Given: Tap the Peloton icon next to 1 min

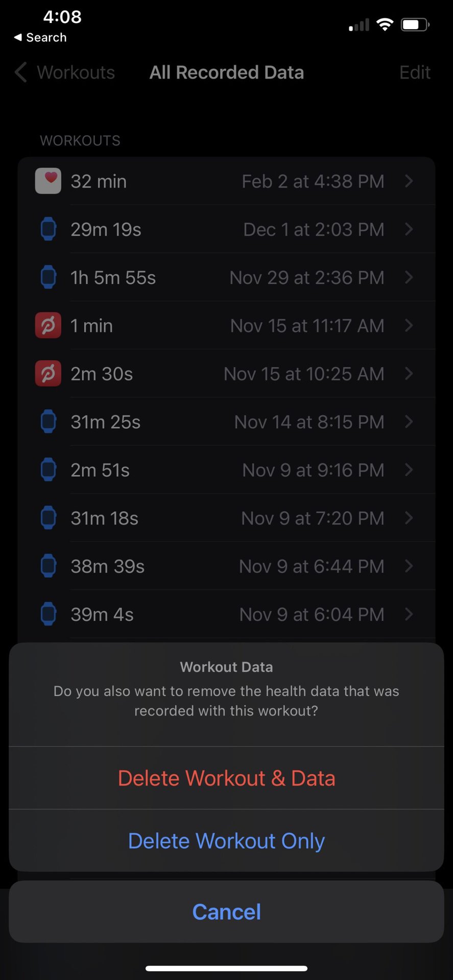Looking at the screenshot, I should (48, 326).
